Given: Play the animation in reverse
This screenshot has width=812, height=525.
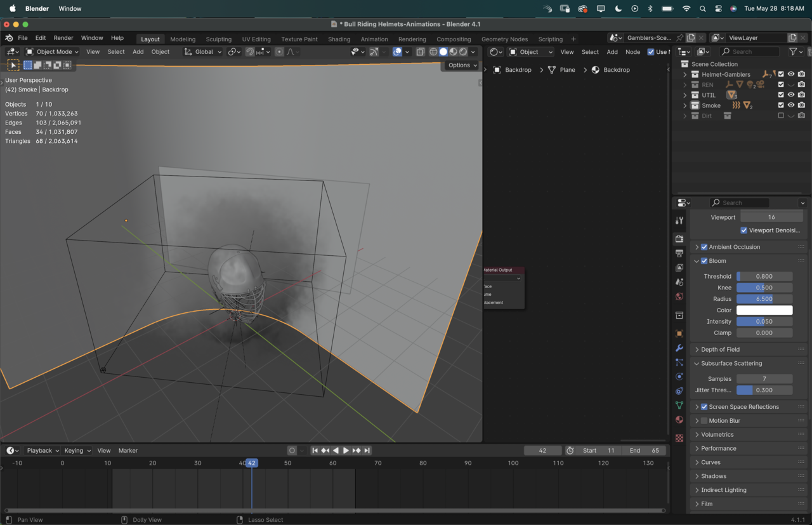Looking at the screenshot, I should tap(336, 451).
